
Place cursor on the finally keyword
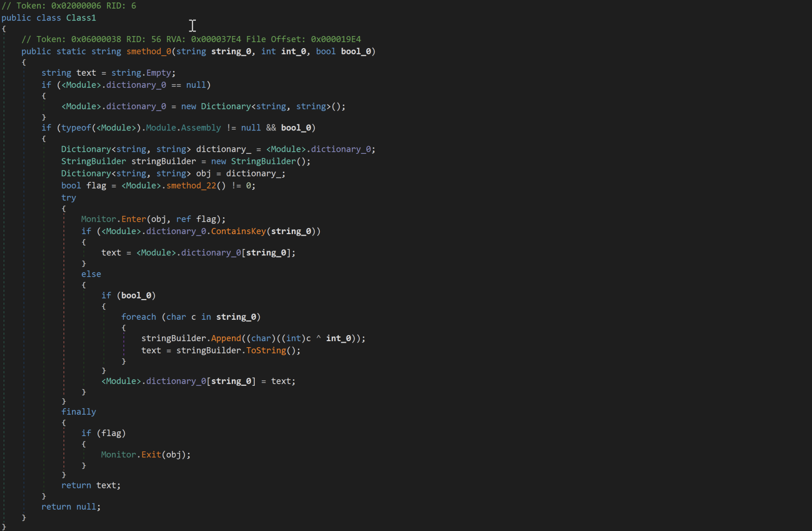click(x=79, y=412)
